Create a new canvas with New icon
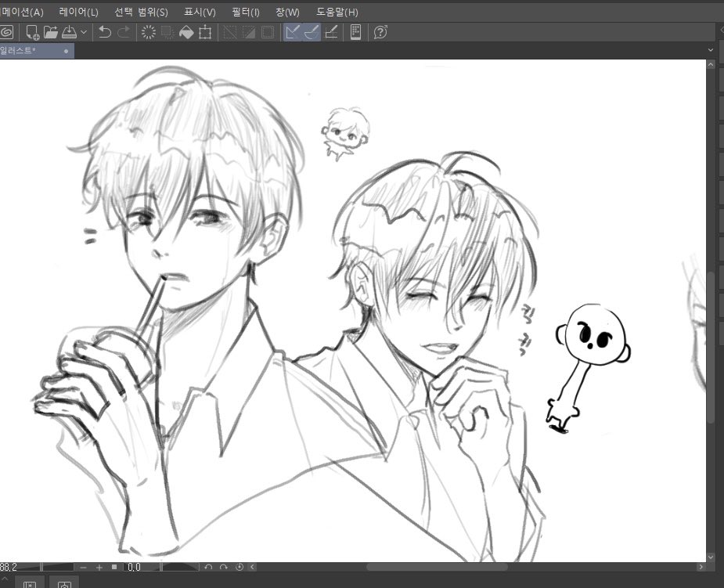 point(32,32)
